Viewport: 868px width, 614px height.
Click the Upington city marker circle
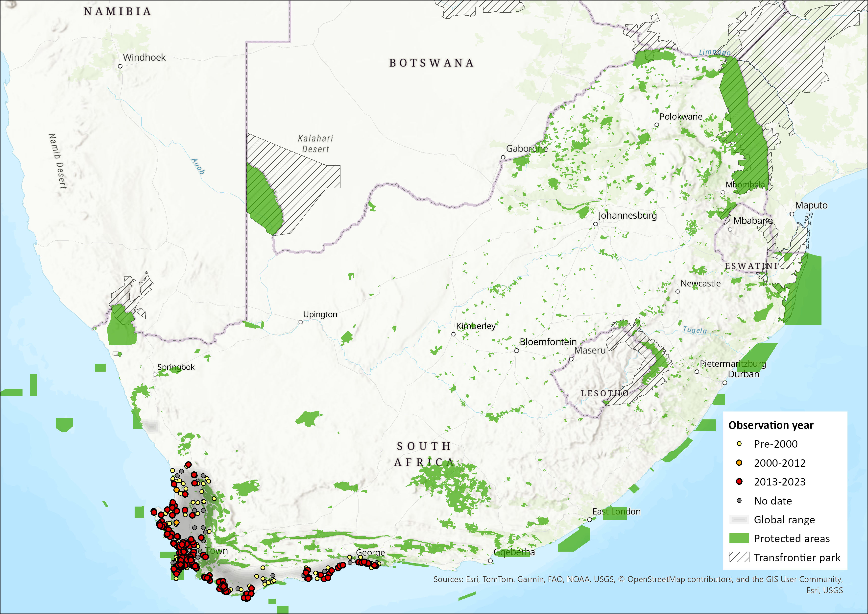coord(301,322)
